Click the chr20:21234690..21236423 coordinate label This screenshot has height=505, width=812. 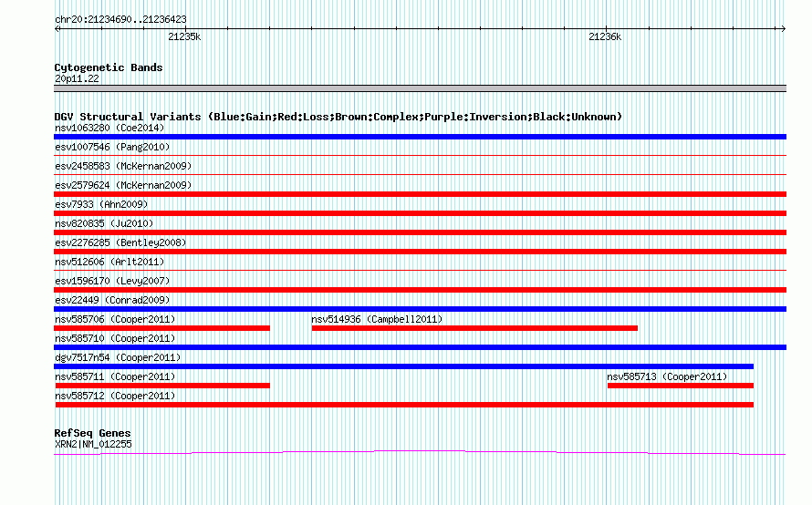120,20
